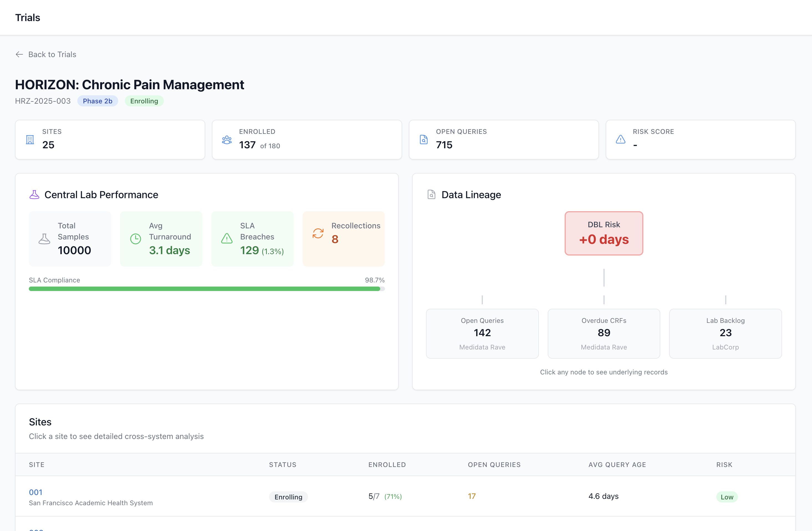Click the Recollections refresh arrows icon
Viewport: 812px width, 531px height.
(x=318, y=233)
